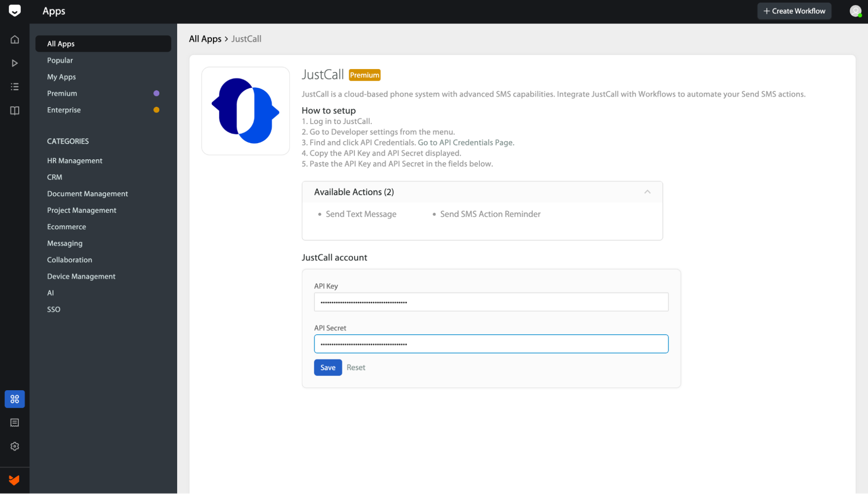This screenshot has height=494, width=868.
Task: Focus the API Secret input field
Action: tap(491, 344)
